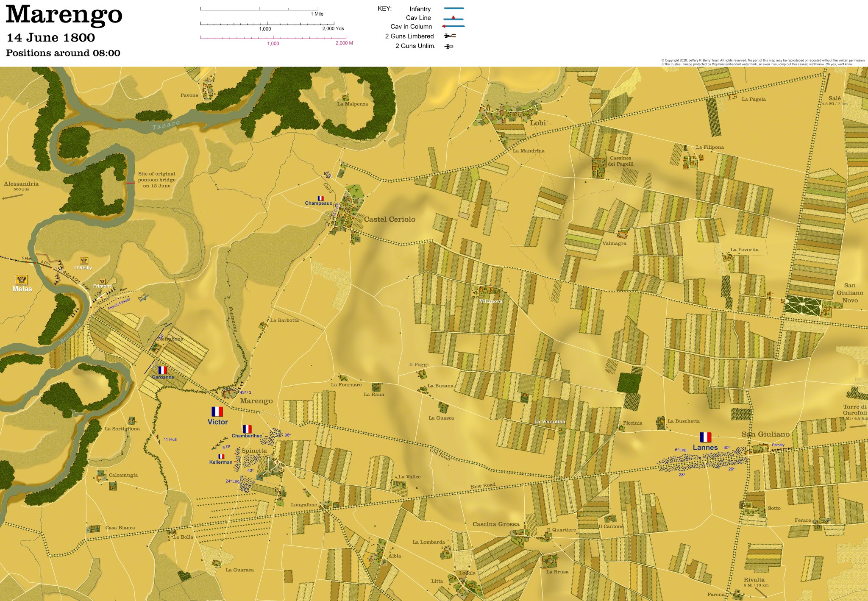Click the French flag above Champeaux
The height and width of the screenshot is (601, 868).
pos(320,198)
